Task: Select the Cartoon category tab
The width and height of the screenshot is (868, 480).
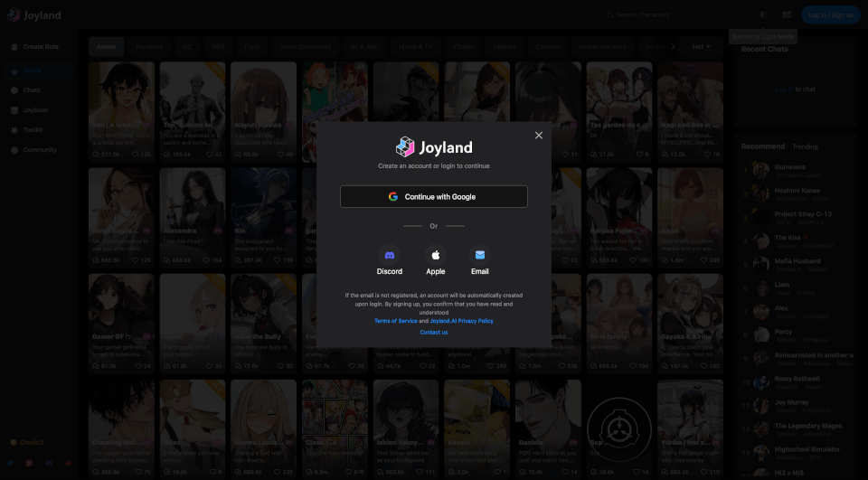Action: (548, 46)
